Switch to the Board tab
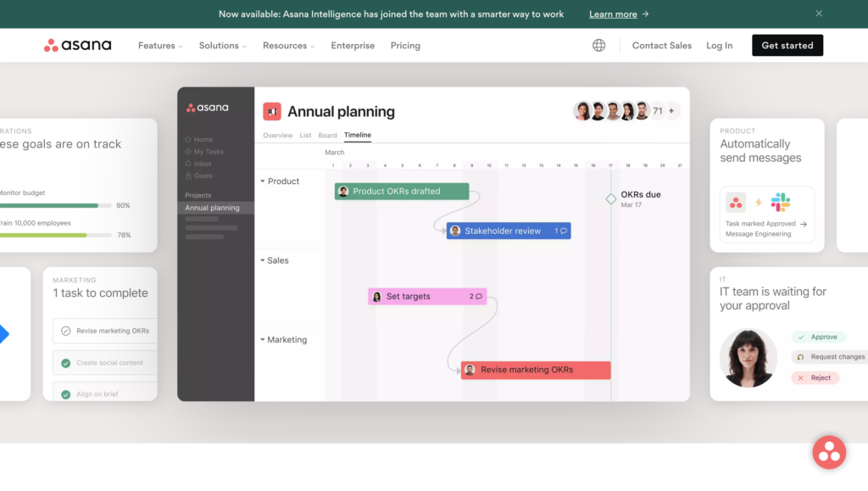 [x=328, y=135]
